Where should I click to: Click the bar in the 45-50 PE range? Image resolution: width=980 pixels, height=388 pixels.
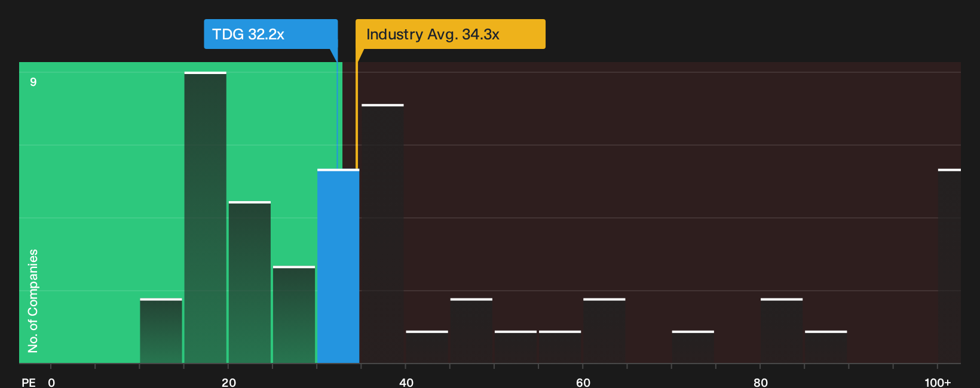pos(471,331)
